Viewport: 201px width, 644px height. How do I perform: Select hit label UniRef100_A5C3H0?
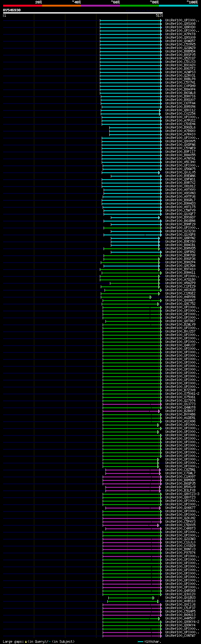[180, 162]
